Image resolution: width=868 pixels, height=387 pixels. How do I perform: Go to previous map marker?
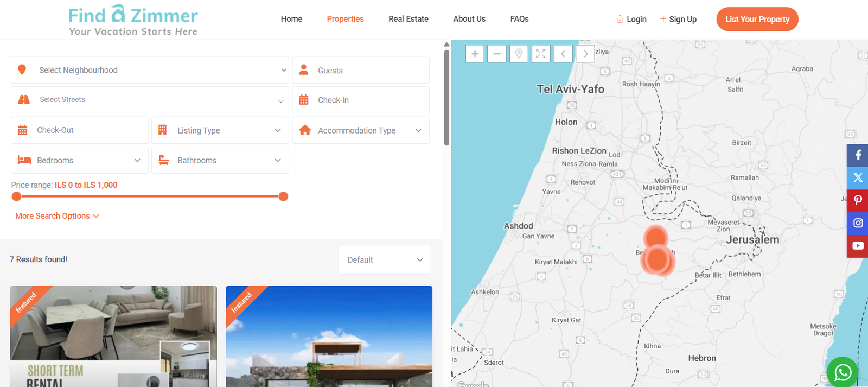click(x=563, y=54)
